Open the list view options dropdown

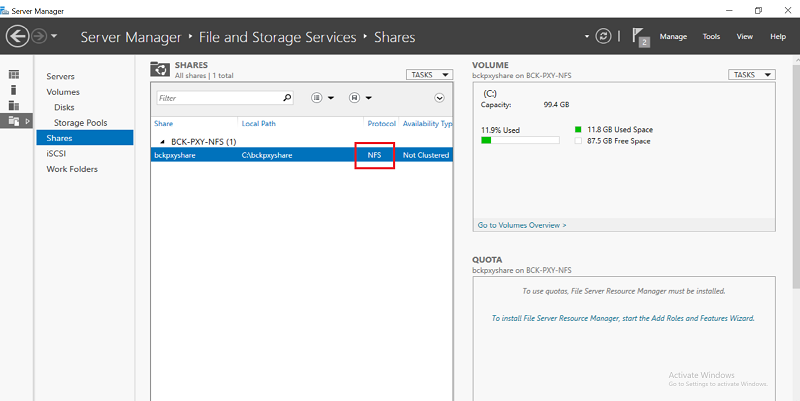click(x=322, y=97)
